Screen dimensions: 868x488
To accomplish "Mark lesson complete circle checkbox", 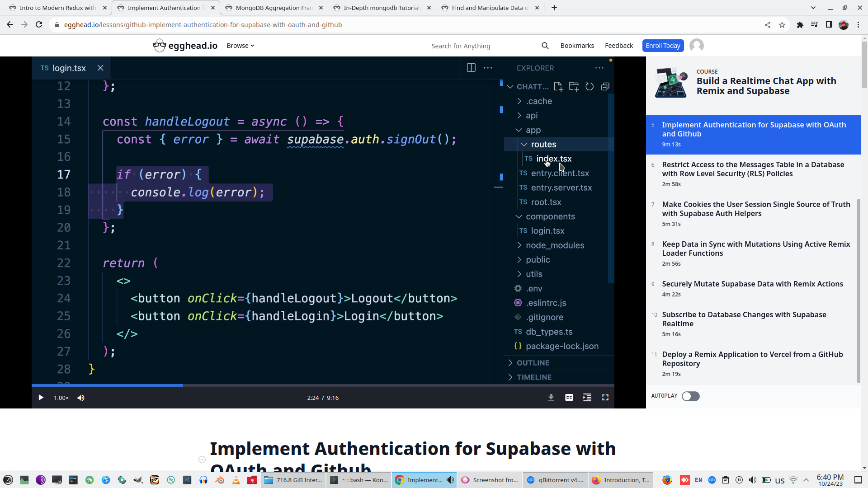I will 202,460.
